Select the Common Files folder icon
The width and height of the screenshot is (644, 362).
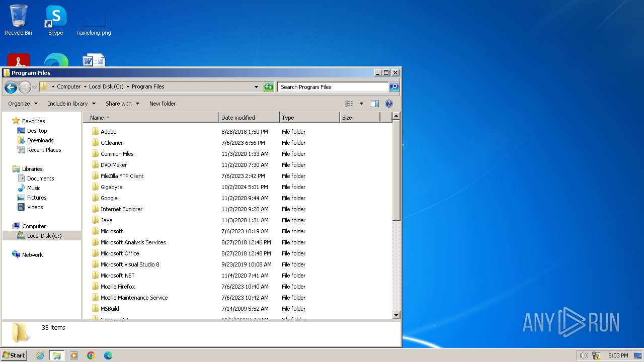point(96,154)
